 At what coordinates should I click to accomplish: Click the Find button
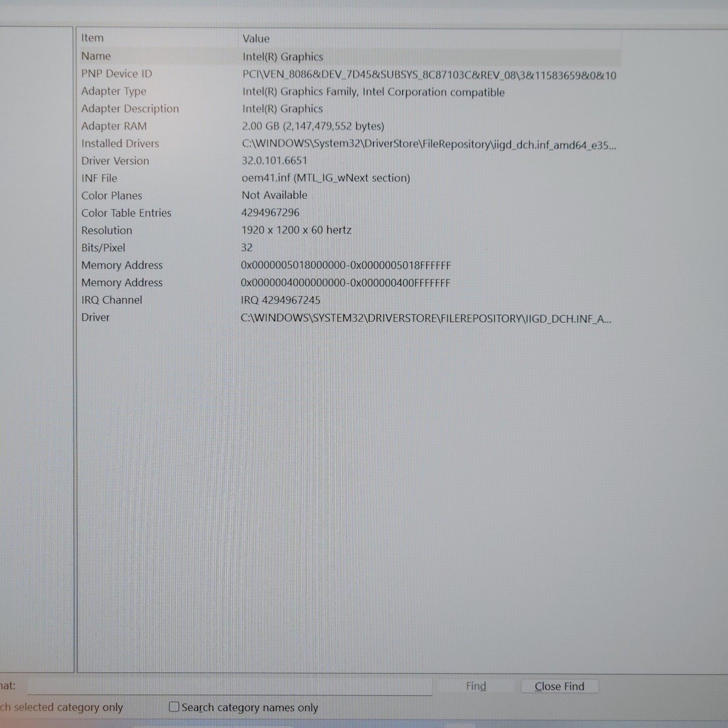[x=476, y=686]
